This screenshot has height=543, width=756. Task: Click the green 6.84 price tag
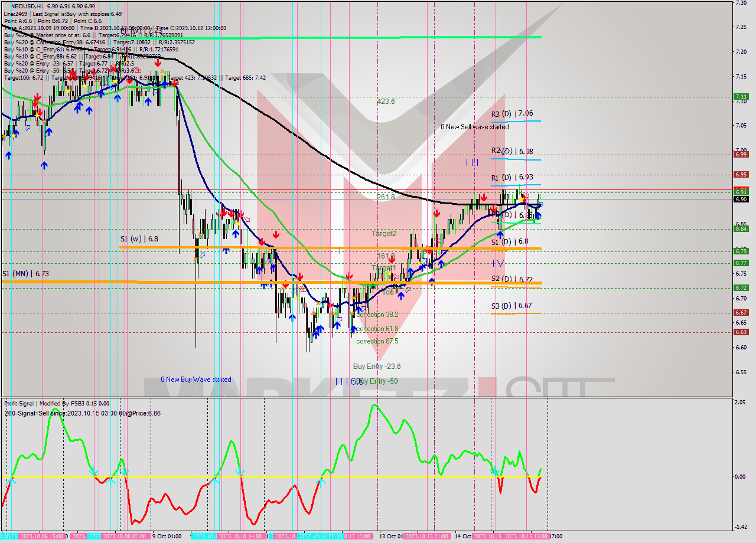tap(741, 228)
